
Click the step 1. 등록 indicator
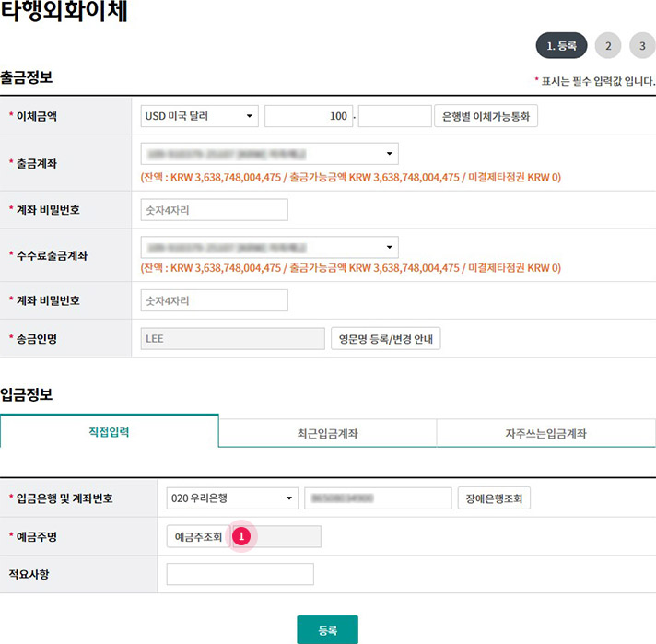coord(561,45)
